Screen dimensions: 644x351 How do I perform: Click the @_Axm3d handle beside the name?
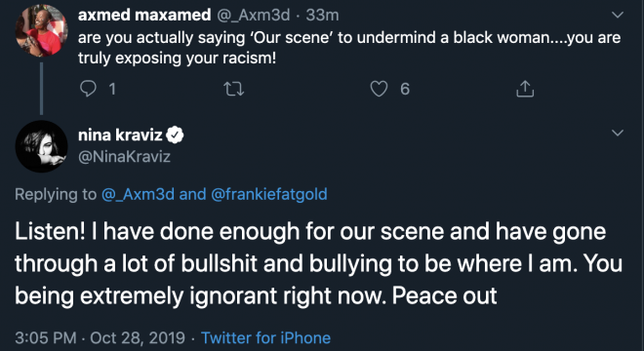pos(253,16)
